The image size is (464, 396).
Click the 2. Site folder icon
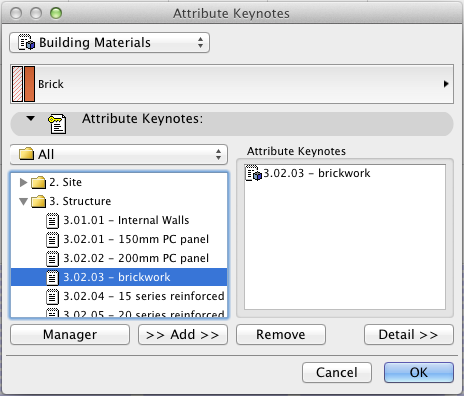(38, 182)
